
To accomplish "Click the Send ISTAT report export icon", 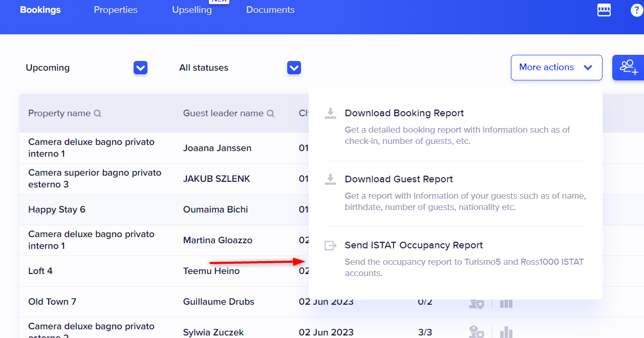I will pos(331,245).
